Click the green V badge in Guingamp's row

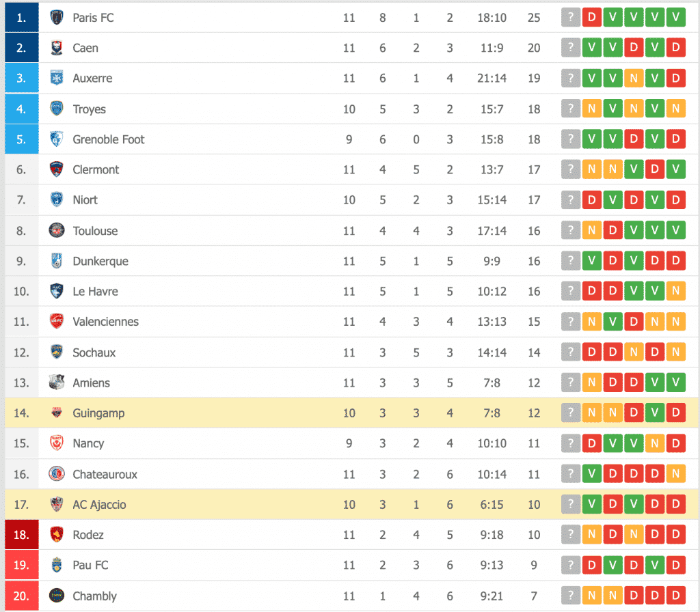click(x=655, y=413)
